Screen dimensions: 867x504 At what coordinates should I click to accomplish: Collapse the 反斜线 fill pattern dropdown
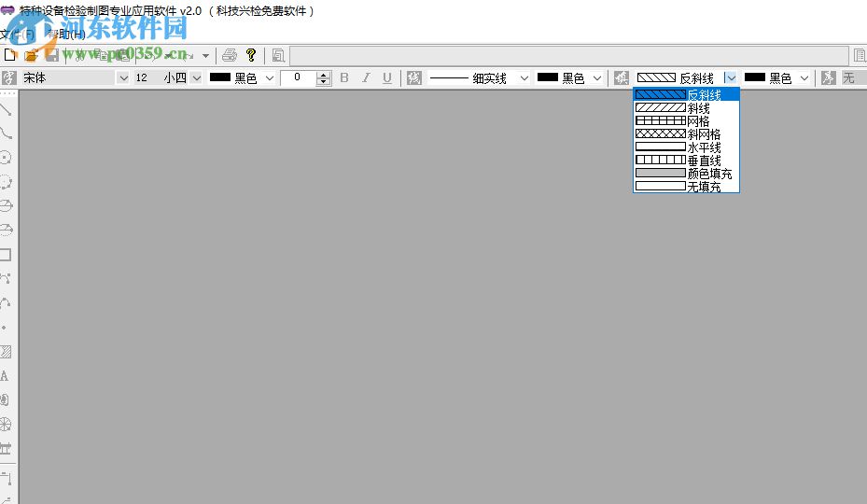[731, 78]
